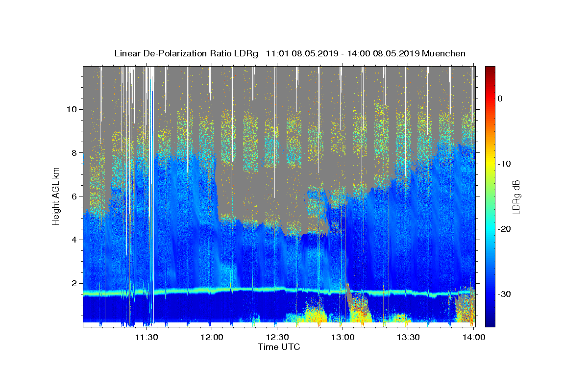The width and height of the screenshot is (588, 392).
Task: Click the 12:30 time tick label
Action: [x=277, y=337]
